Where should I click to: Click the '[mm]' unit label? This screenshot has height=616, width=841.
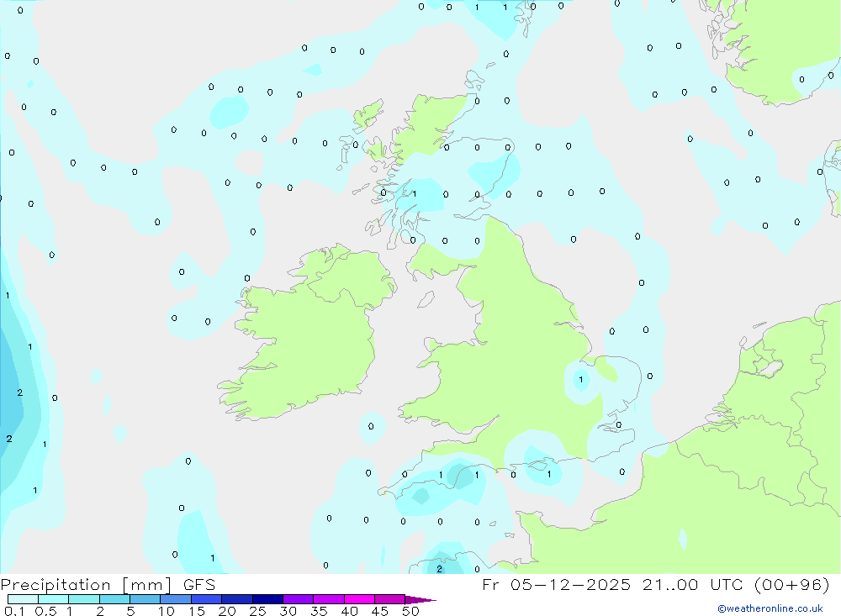[147, 585]
